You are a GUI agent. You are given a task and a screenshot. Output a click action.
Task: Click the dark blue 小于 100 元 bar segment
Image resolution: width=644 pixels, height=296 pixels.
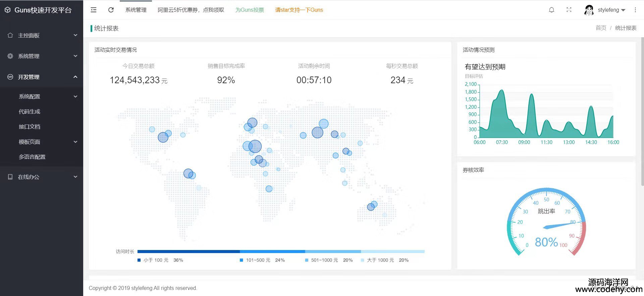point(189,251)
